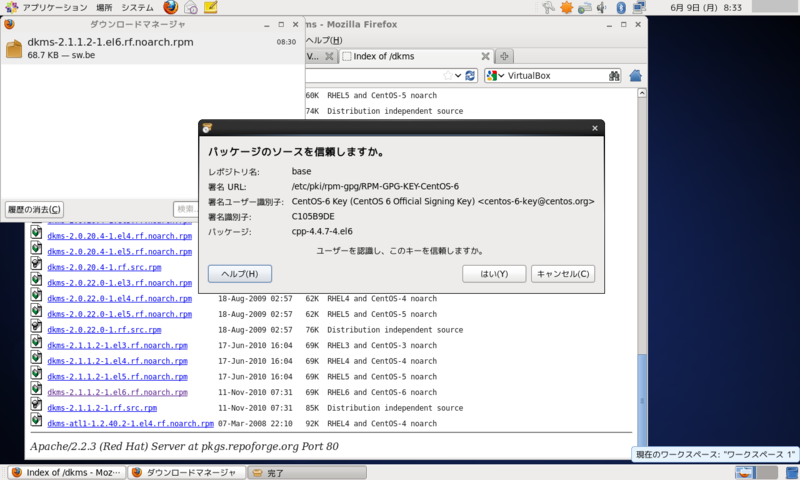Open link dkms-2.1.1.2-1.el4.rf.noarch.rpm
This screenshot has height=480, width=800.
tap(117, 361)
